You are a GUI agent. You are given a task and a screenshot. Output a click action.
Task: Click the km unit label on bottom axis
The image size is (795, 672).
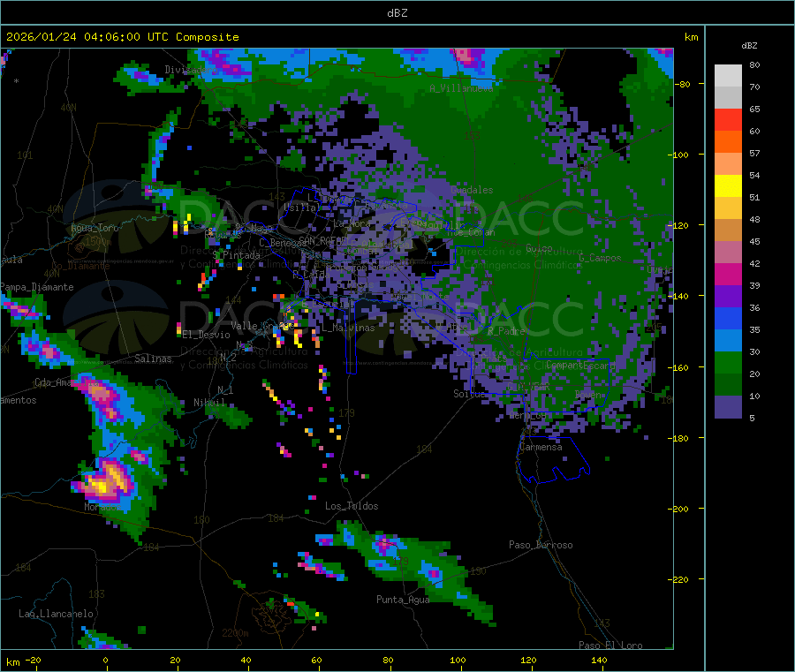point(13,662)
